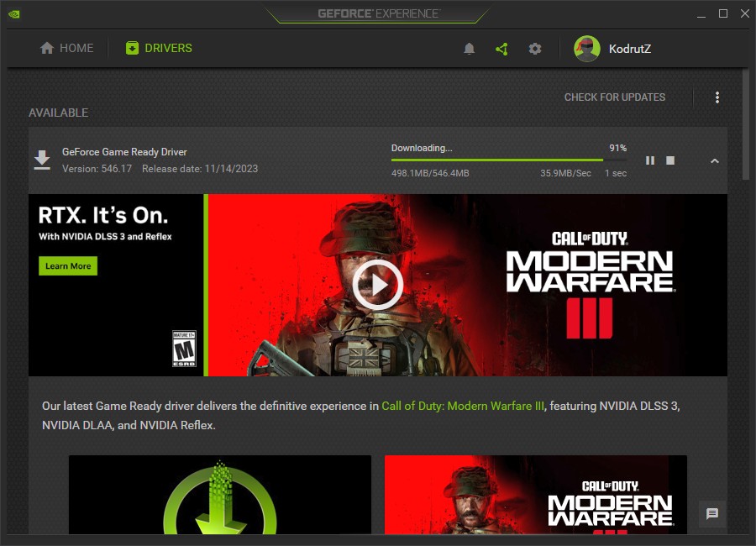756x546 pixels.
Task: Open the settings gear
Action: click(x=535, y=49)
